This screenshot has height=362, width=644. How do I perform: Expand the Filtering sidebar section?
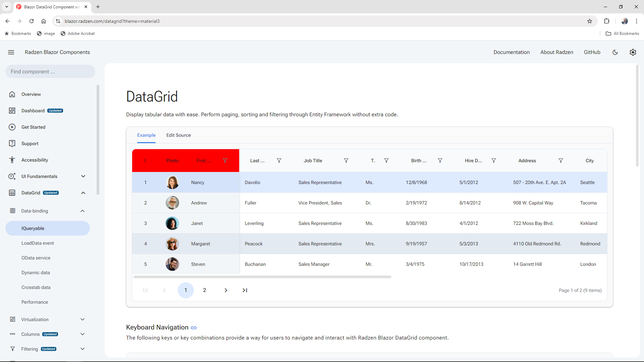click(x=83, y=349)
